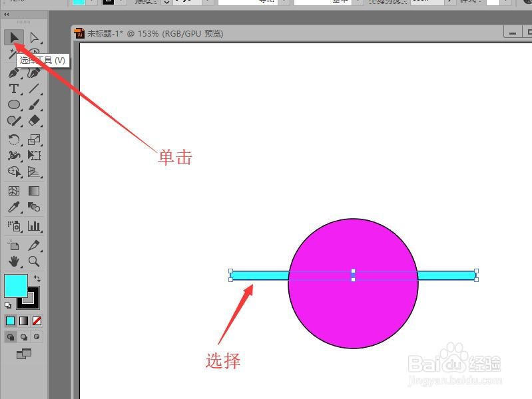Select the Eyedropper tool

[x=14, y=207]
